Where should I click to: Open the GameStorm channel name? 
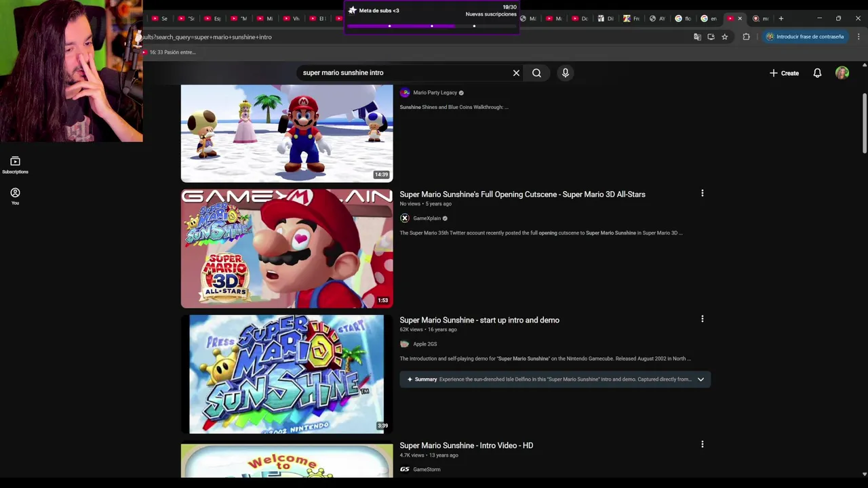[x=427, y=469]
